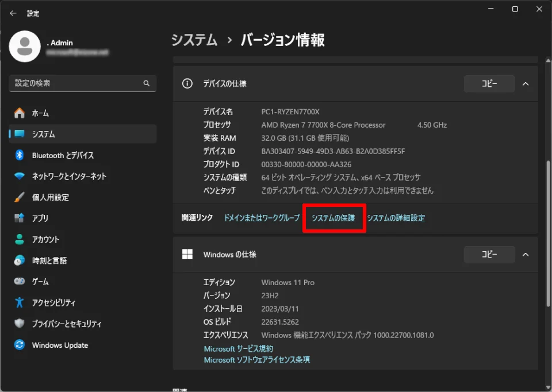Viewport: 552px width, 392px height.
Task: Open Microsoft ソフトウェアライセンス条項 link
Action: click(x=257, y=360)
